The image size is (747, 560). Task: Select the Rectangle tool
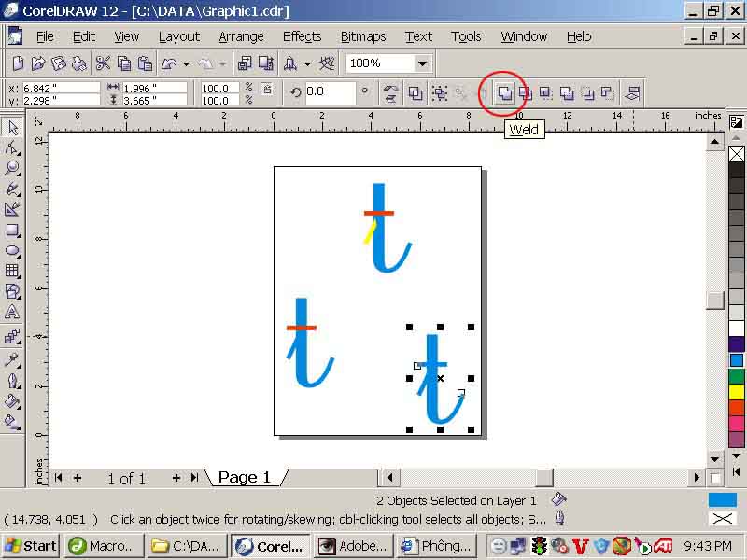12,230
